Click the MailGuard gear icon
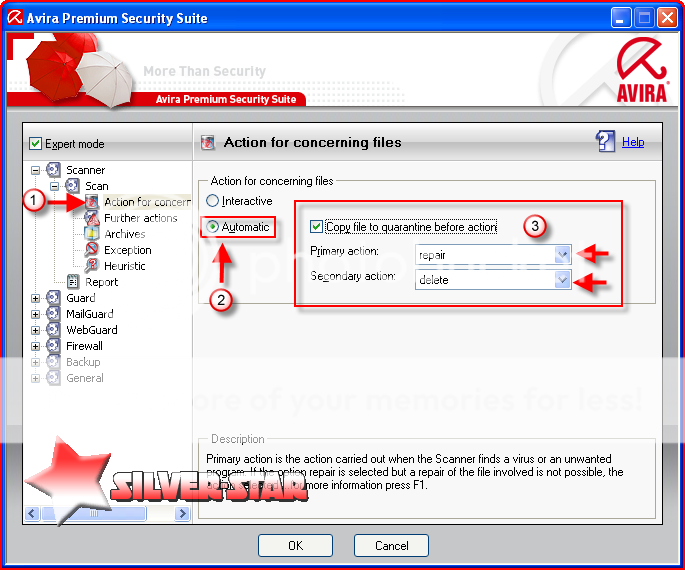The height and width of the screenshot is (570, 685). tap(53, 314)
